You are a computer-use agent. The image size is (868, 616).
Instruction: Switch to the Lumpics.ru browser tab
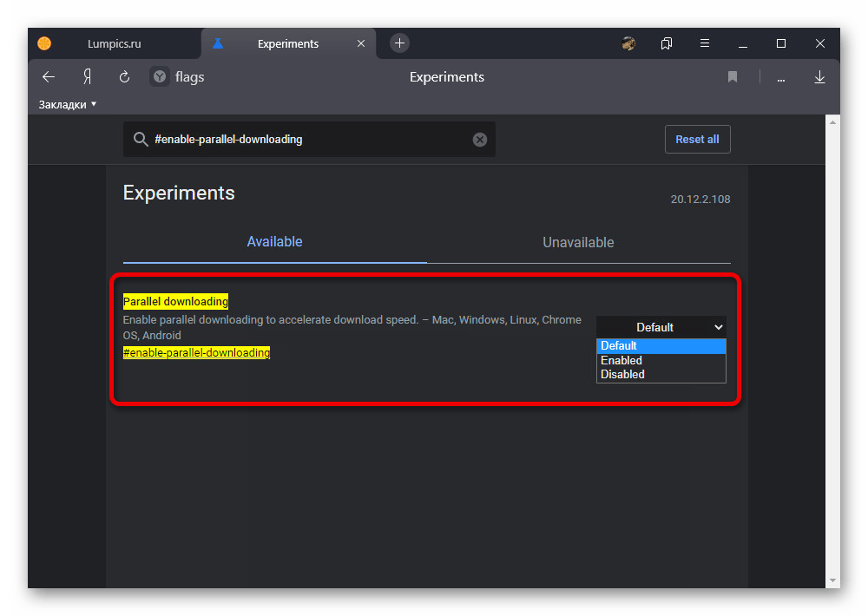[x=115, y=43]
